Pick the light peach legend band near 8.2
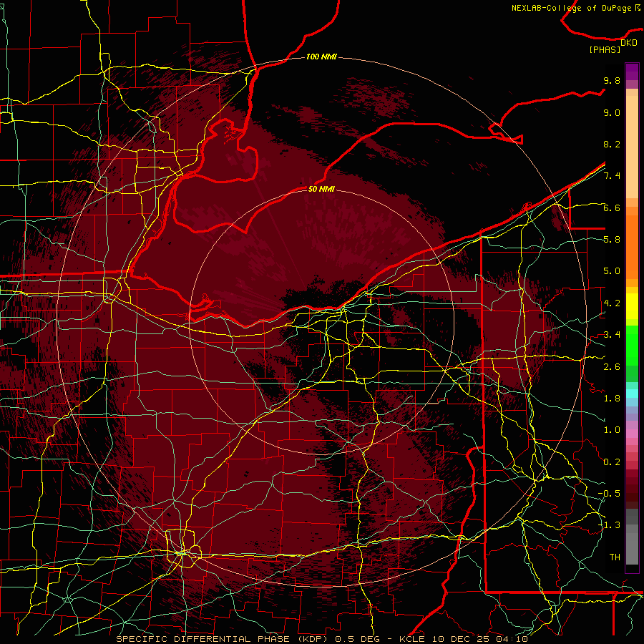This screenshot has width=644, height=644. click(x=632, y=147)
